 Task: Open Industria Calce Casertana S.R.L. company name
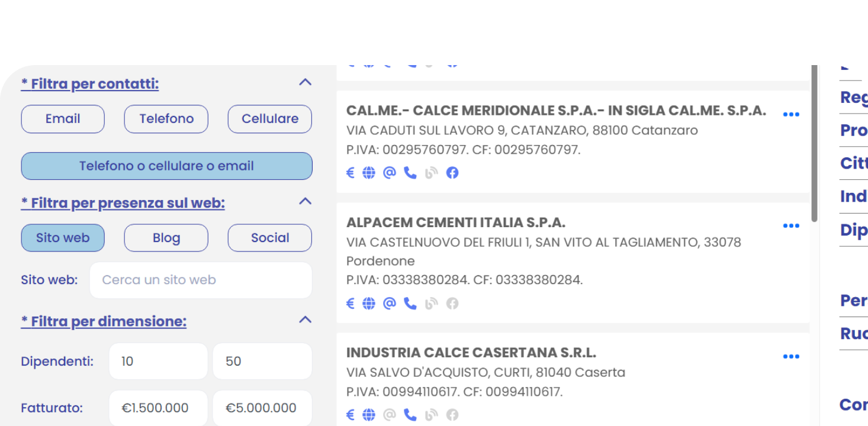(471, 353)
